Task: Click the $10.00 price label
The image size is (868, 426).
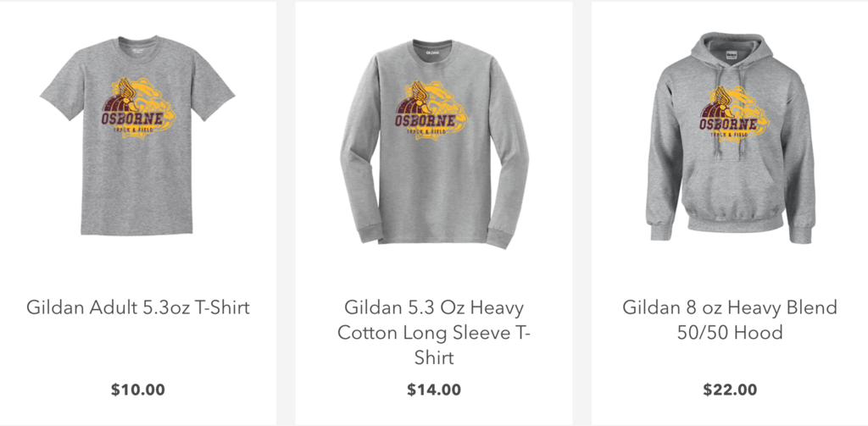Action: [x=138, y=390]
